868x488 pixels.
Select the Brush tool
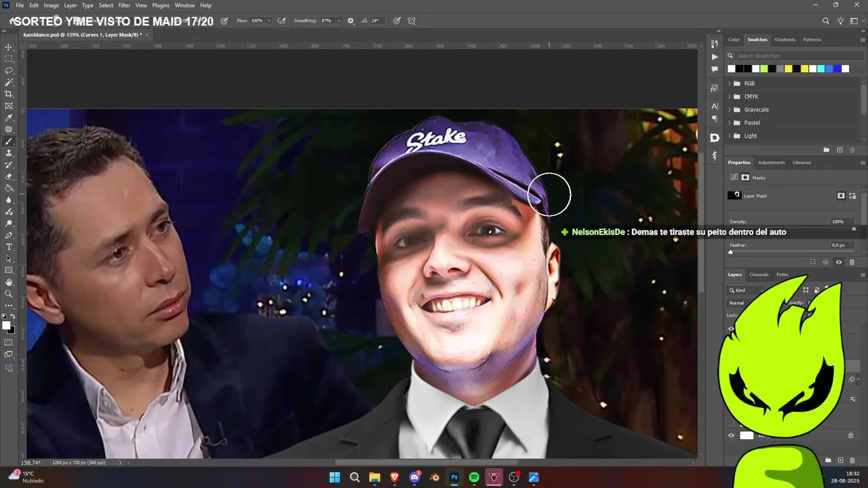(x=9, y=142)
